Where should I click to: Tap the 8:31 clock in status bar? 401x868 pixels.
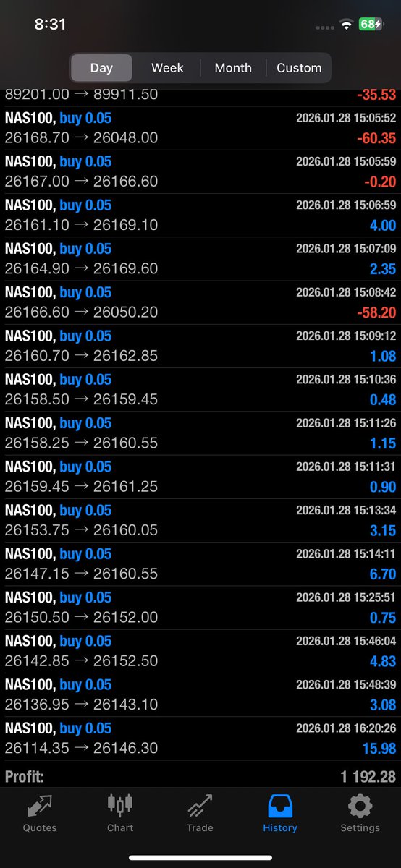point(50,24)
